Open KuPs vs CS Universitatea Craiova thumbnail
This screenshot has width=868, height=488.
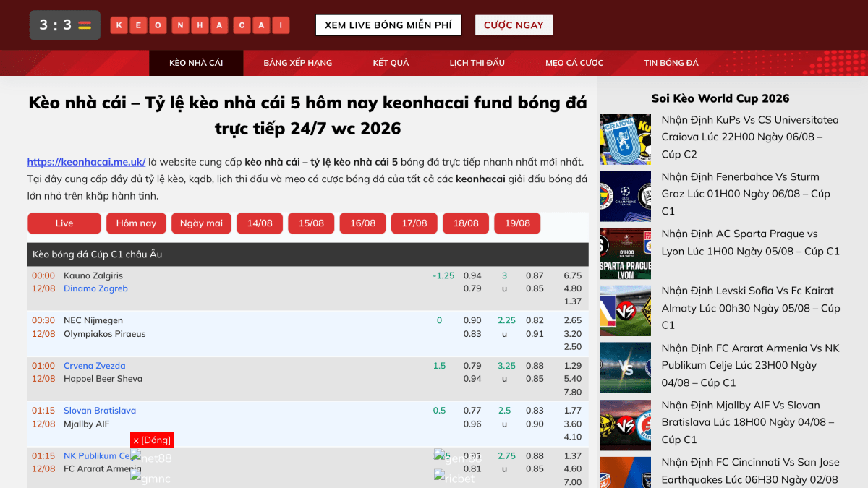click(626, 139)
